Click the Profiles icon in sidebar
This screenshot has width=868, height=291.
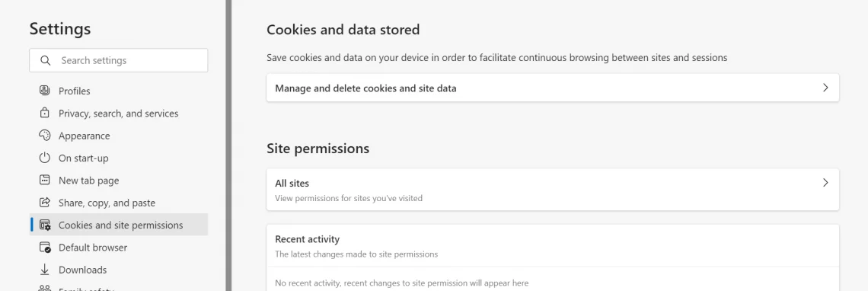[45, 91]
